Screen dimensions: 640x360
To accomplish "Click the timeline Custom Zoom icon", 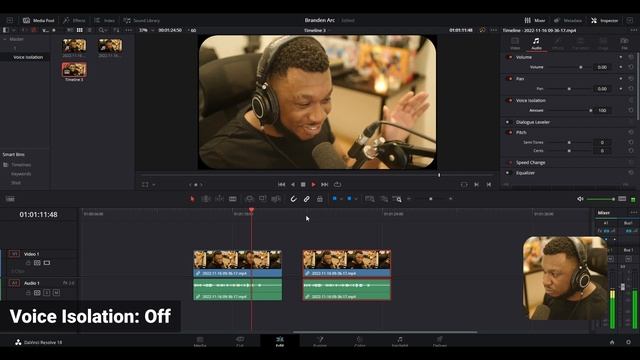I will (397, 199).
